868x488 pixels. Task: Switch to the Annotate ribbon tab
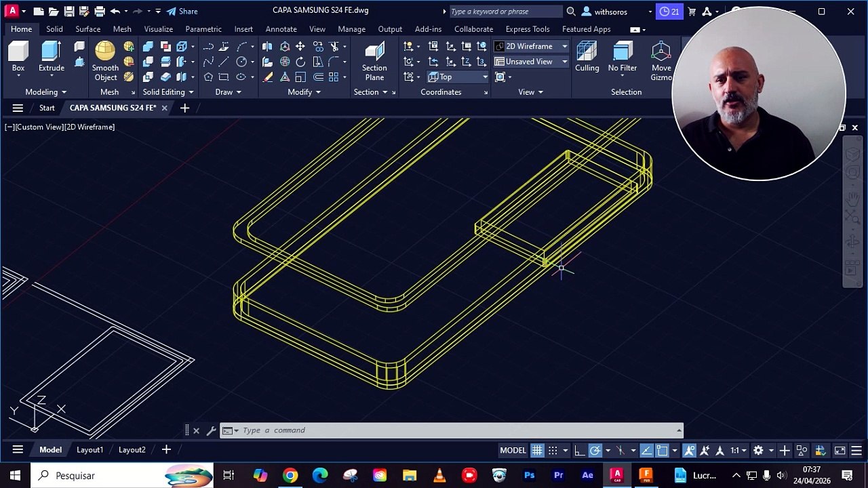tap(281, 29)
